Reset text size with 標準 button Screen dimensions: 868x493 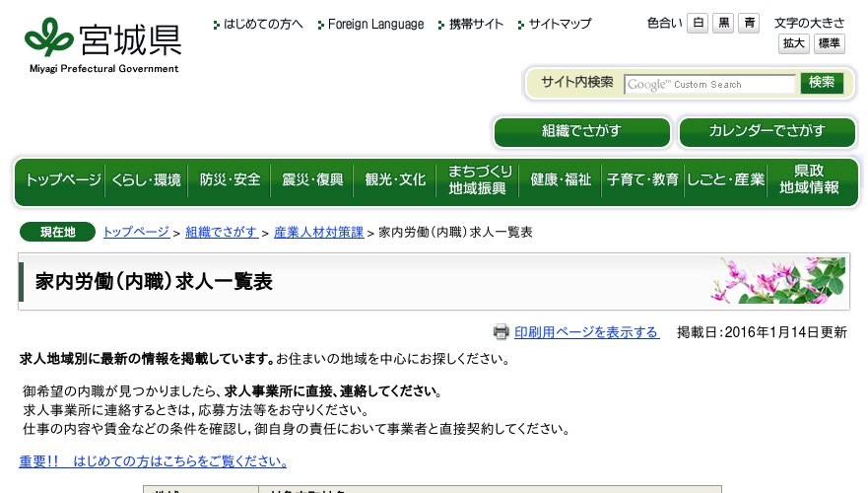coord(829,43)
